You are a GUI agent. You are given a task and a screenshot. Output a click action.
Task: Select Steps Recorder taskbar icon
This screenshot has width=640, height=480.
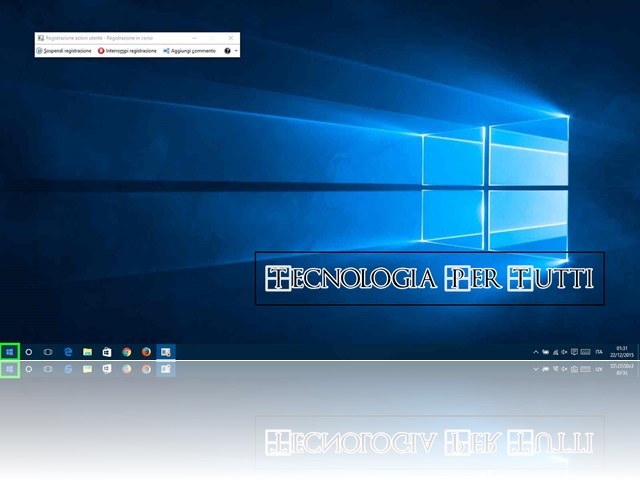tap(166, 352)
